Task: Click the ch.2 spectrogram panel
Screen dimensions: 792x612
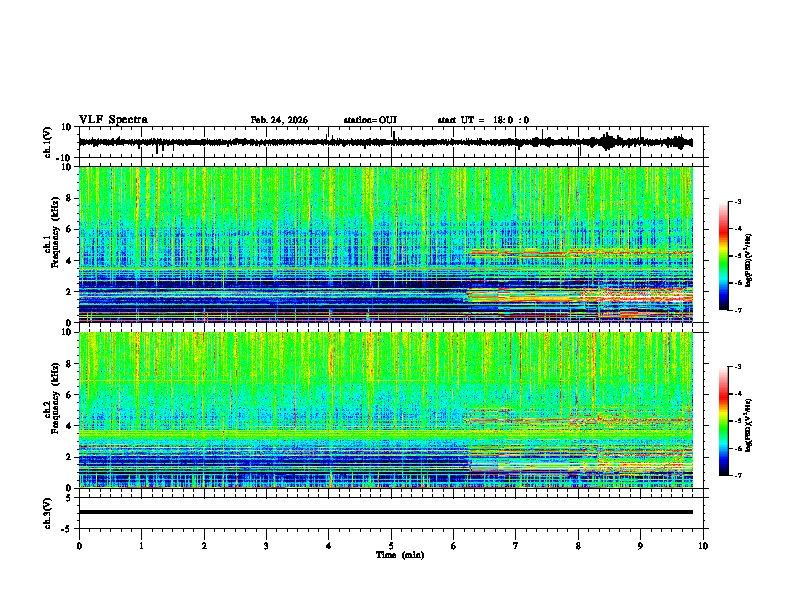Action: (x=386, y=410)
